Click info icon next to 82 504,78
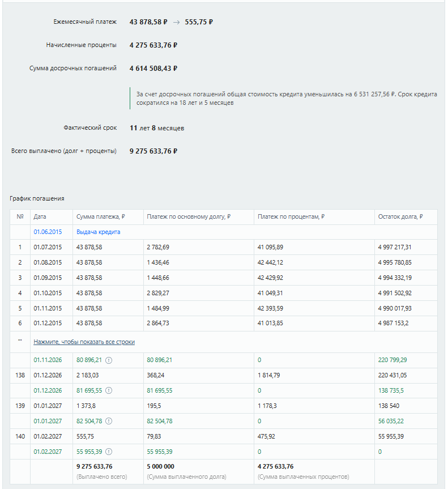Screen dimensions: 448x489 [109, 422]
